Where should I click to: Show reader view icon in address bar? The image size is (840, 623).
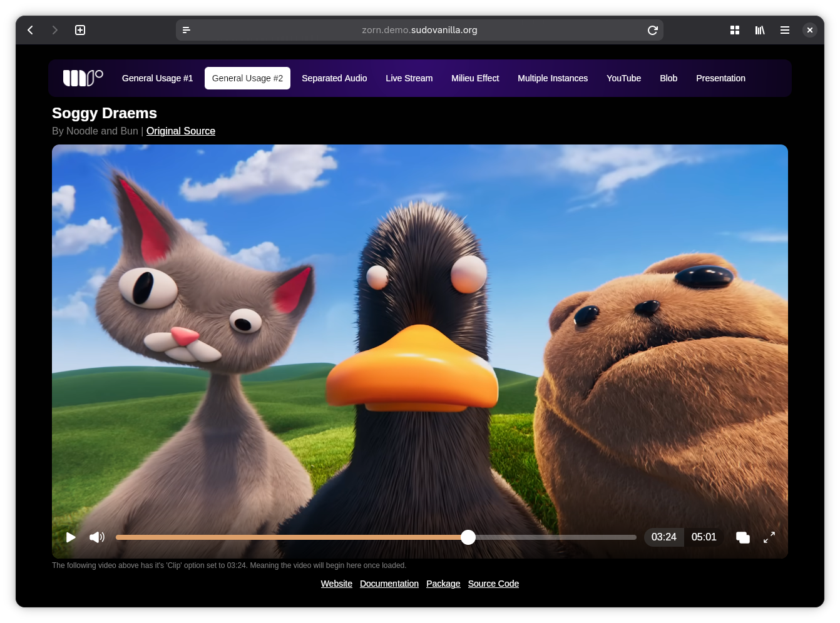(187, 30)
